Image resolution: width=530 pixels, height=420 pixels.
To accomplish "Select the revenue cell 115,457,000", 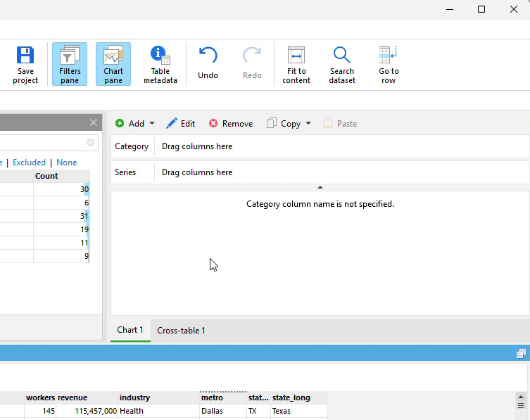I will click(x=87, y=411).
